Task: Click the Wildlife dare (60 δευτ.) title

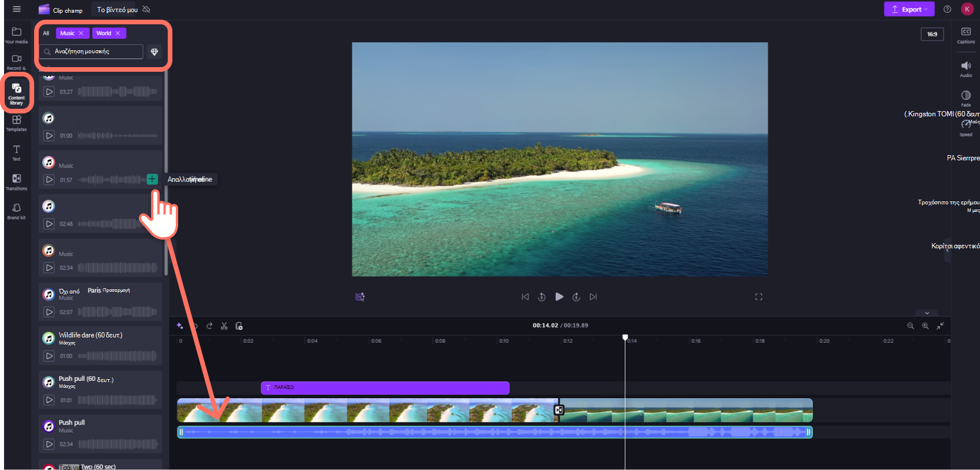Action: pos(90,335)
